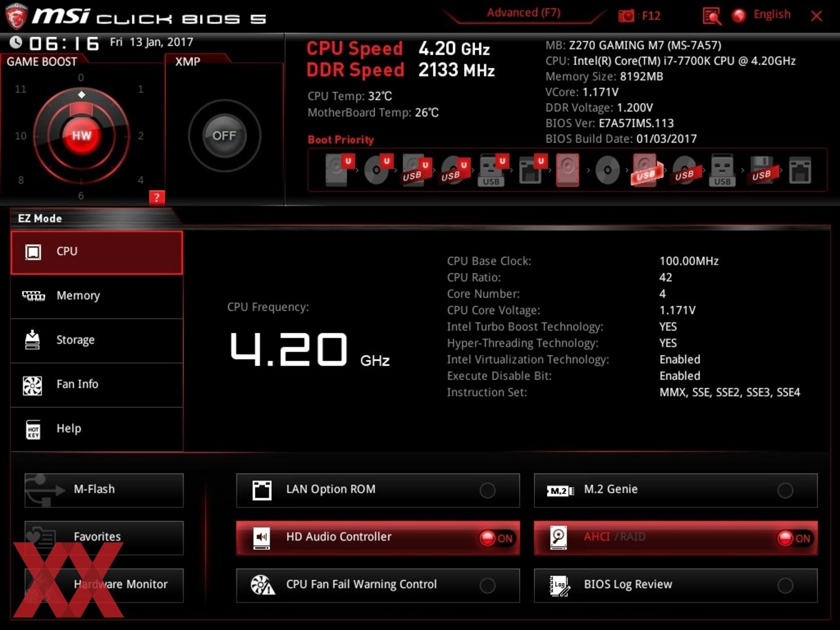The width and height of the screenshot is (840, 630).
Task: Open Help via the hot key icon
Action: (x=33, y=430)
